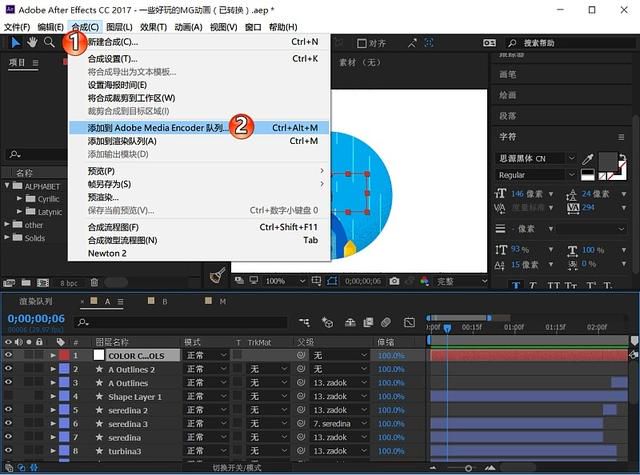Open workspace switcher icon near search
The image size is (640, 475).
click(x=489, y=43)
